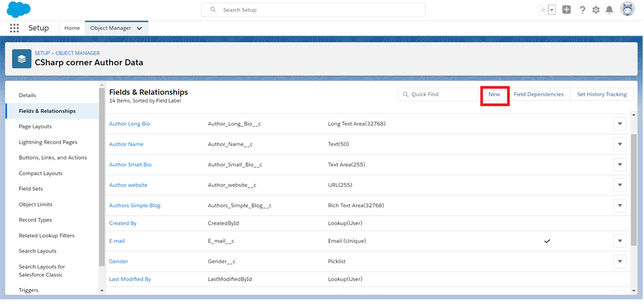Image resolution: width=644 pixels, height=304 pixels.
Task: Open the Created By field
Action: (x=123, y=223)
